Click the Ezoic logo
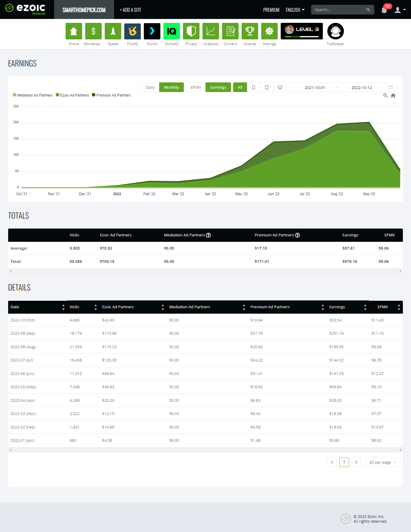411x532 pixels. (25, 9)
